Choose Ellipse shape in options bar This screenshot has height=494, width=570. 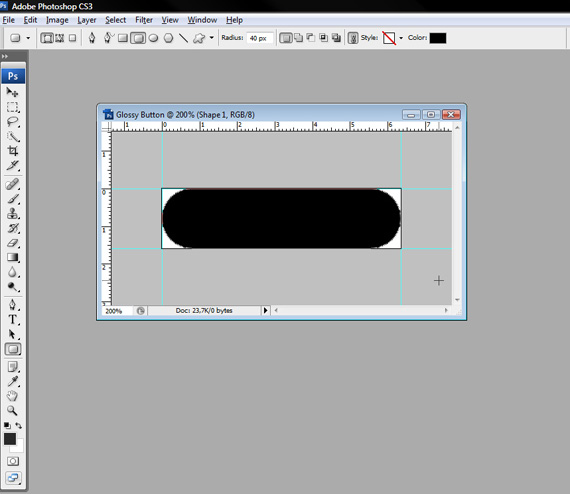[153, 38]
